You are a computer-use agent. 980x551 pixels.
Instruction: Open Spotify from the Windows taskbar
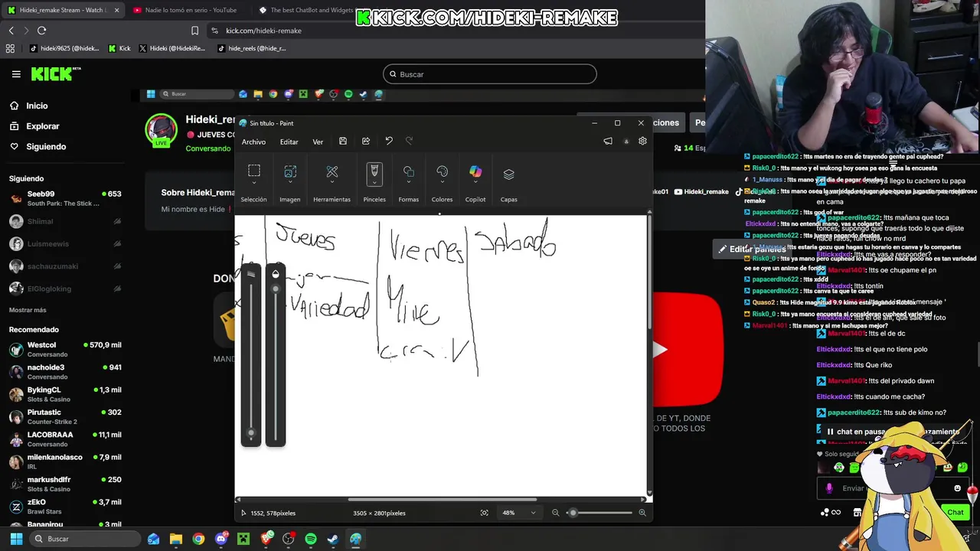(x=311, y=539)
